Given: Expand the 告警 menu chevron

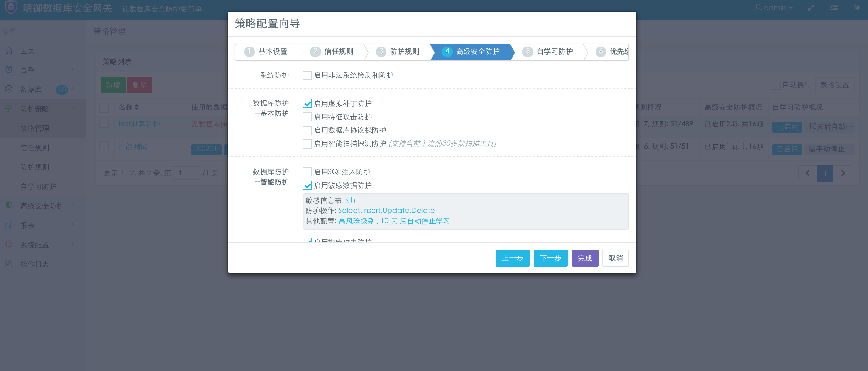Looking at the screenshot, I should pyautogui.click(x=73, y=69).
